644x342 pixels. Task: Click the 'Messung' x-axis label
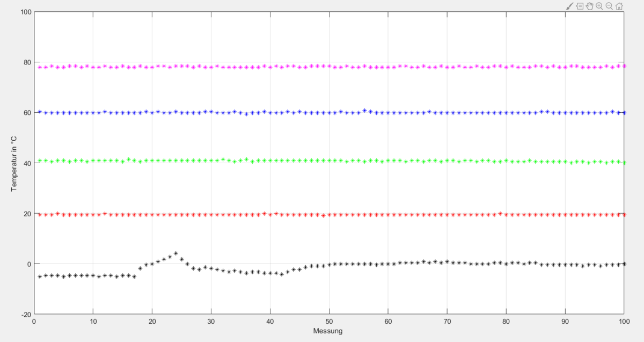pyautogui.click(x=328, y=331)
